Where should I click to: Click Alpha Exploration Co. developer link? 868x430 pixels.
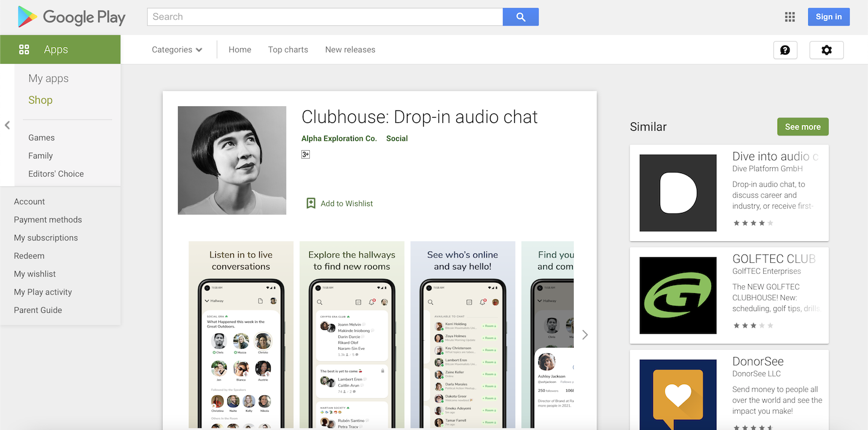[339, 138]
